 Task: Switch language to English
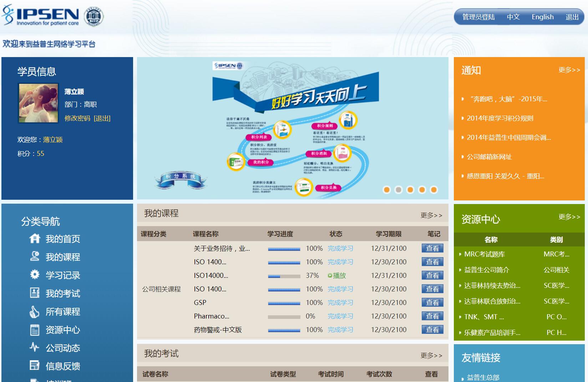pyautogui.click(x=543, y=17)
